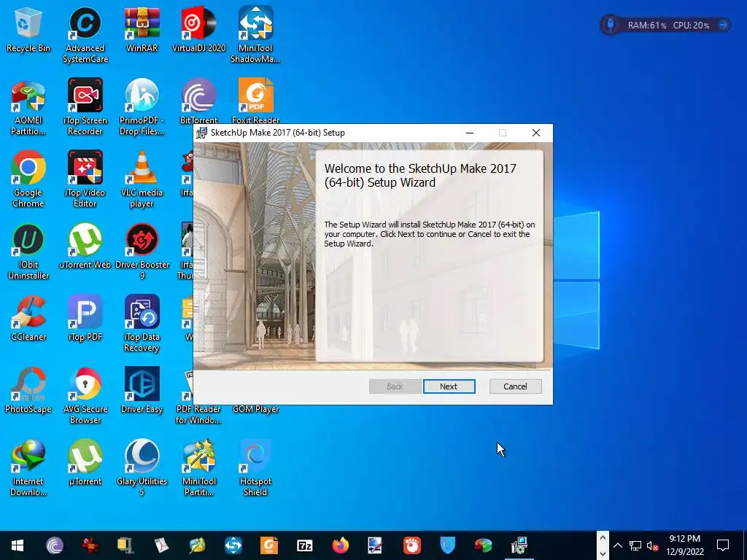Image resolution: width=747 pixels, height=560 pixels.
Task: Select AOMEI Partition desktop icon
Action: (28, 108)
